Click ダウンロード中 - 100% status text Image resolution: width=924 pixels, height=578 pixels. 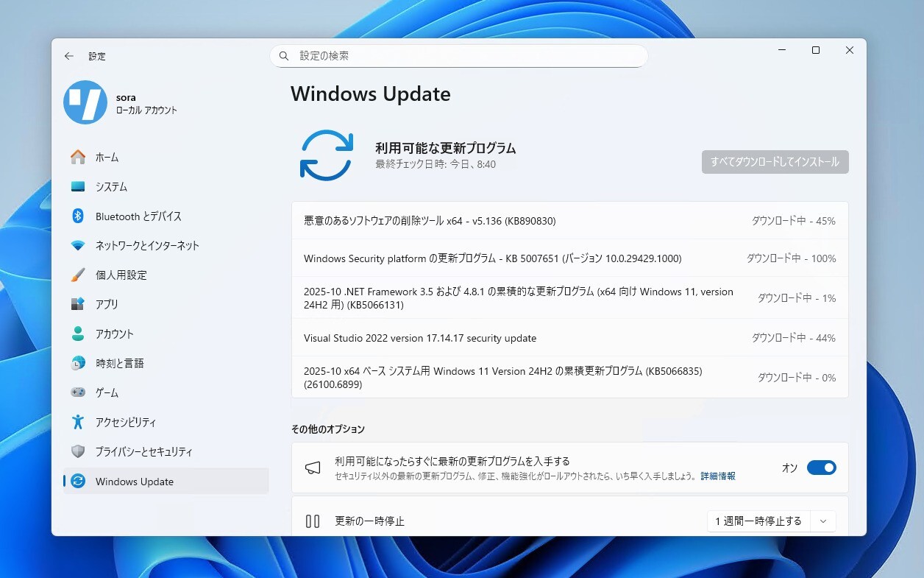[x=791, y=258]
